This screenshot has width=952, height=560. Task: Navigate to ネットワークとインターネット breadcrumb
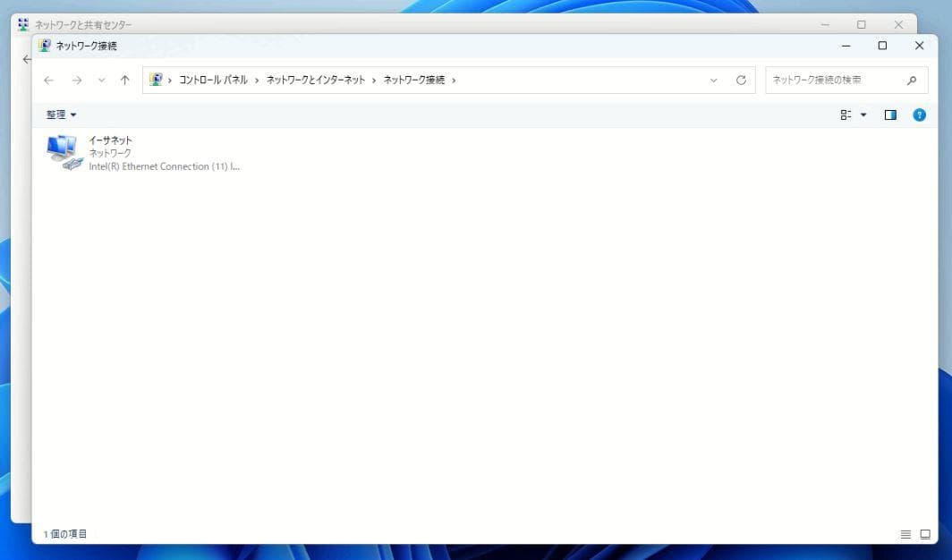click(x=316, y=81)
